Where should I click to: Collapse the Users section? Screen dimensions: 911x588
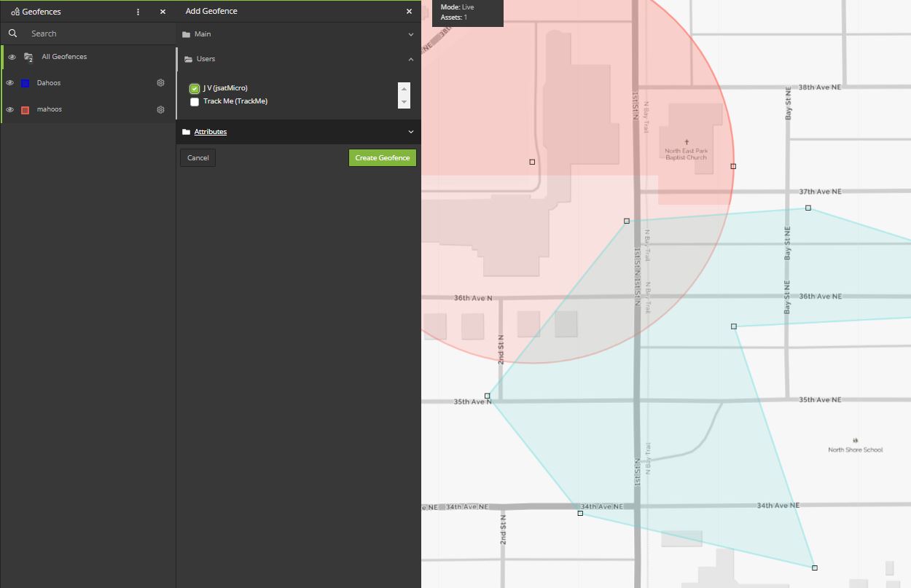coord(411,59)
